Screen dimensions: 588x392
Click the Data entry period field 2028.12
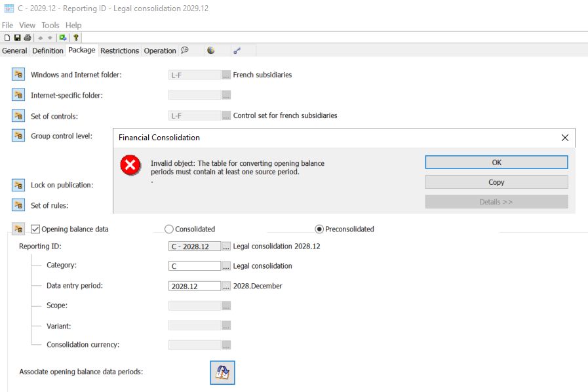coord(195,286)
